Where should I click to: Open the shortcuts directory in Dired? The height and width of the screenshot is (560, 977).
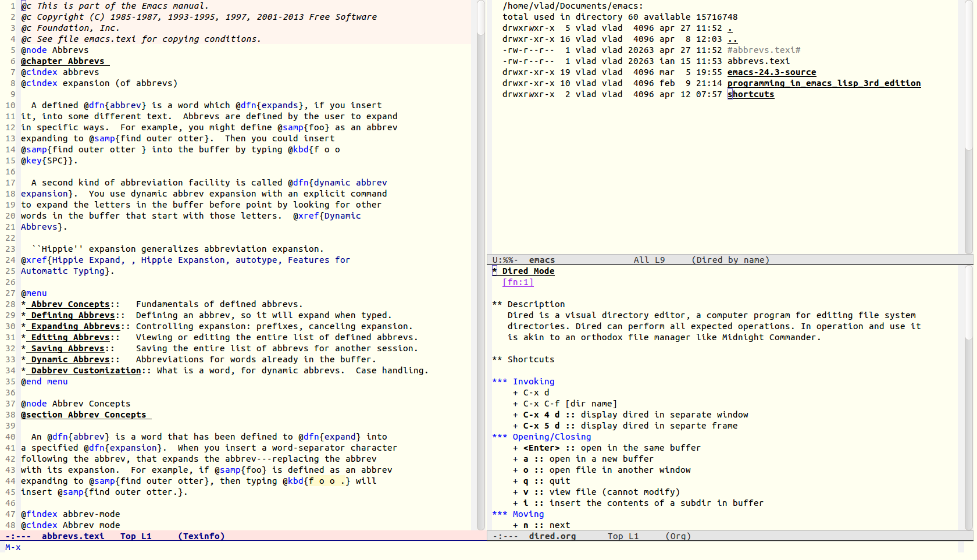[x=751, y=94]
